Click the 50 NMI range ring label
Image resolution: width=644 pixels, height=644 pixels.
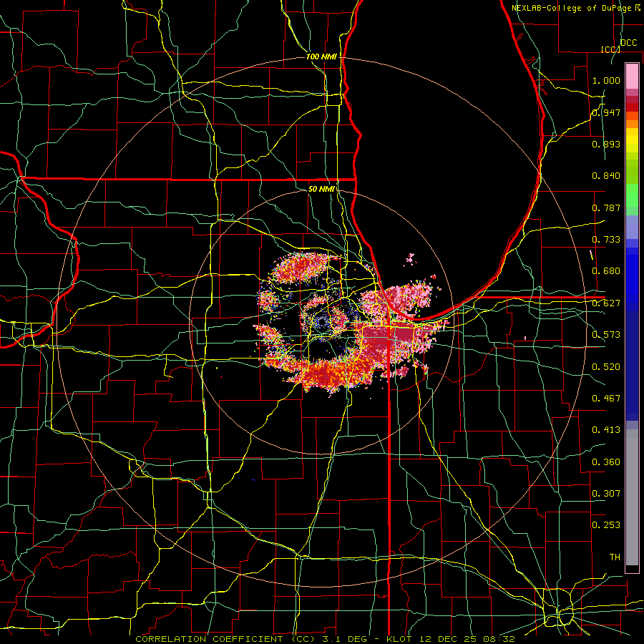click(x=321, y=189)
